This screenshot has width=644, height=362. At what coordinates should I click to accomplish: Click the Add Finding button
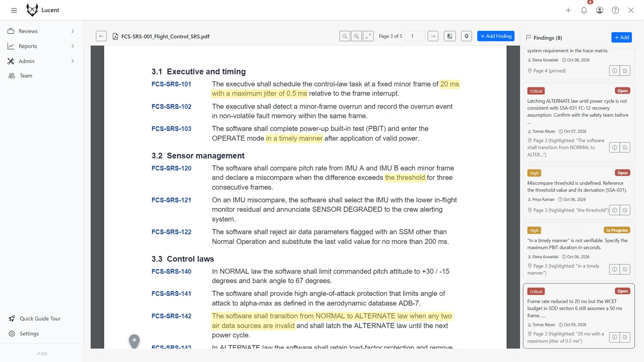[496, 36]
